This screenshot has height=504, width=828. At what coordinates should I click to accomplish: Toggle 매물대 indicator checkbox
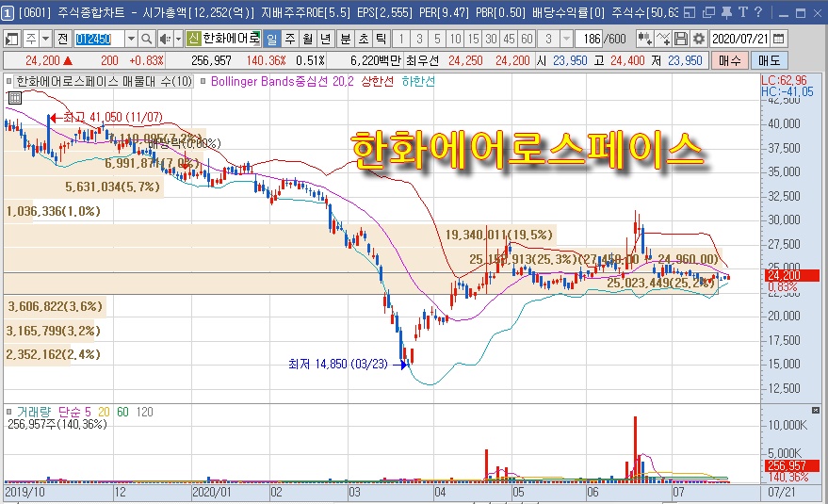click(9, 81)
